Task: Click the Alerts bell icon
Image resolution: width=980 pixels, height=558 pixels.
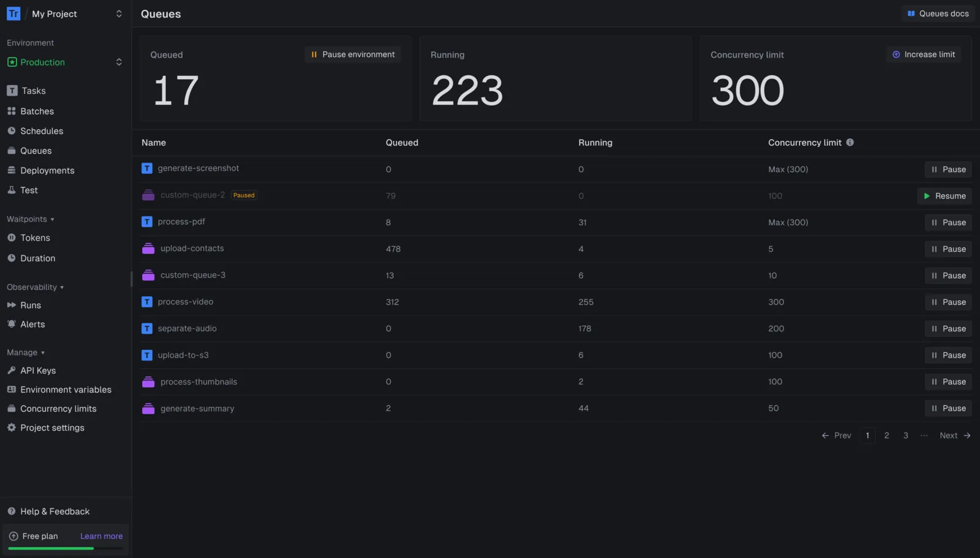Action: (12, 324)
